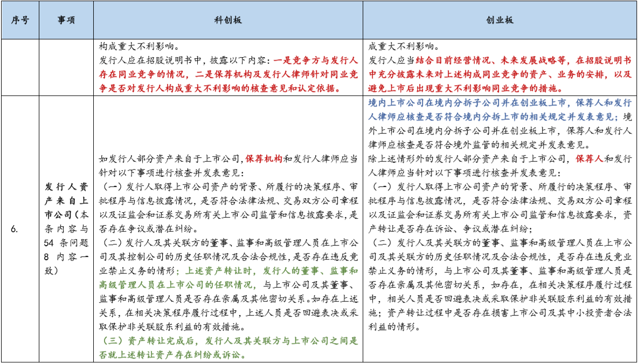Select the 事项 column header
The image size is (638, 364).
point(66,20)
